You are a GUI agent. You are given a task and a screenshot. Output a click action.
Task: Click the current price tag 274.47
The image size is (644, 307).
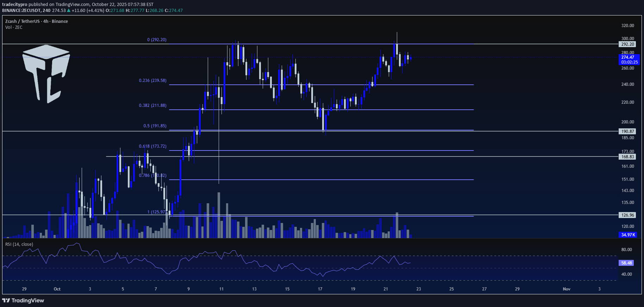[x=629, y=57]
